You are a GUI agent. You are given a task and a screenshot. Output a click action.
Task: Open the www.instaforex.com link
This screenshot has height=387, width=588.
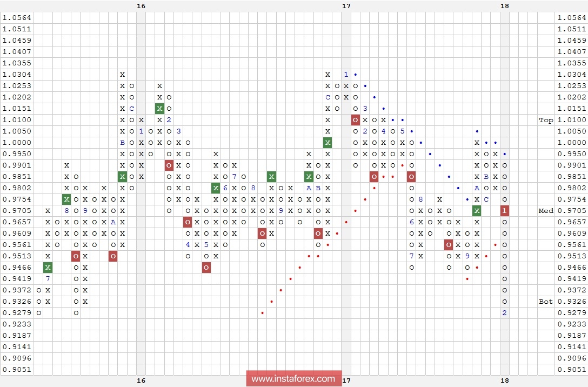293,379
